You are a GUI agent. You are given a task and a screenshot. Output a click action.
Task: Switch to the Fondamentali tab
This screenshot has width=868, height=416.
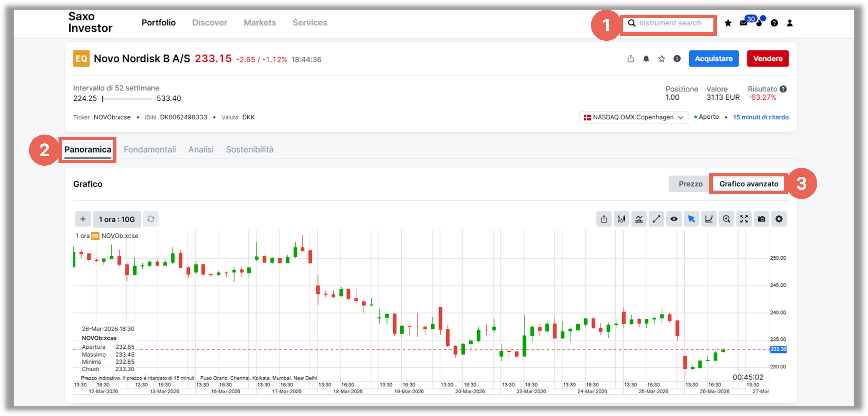(x=150, y=150)
